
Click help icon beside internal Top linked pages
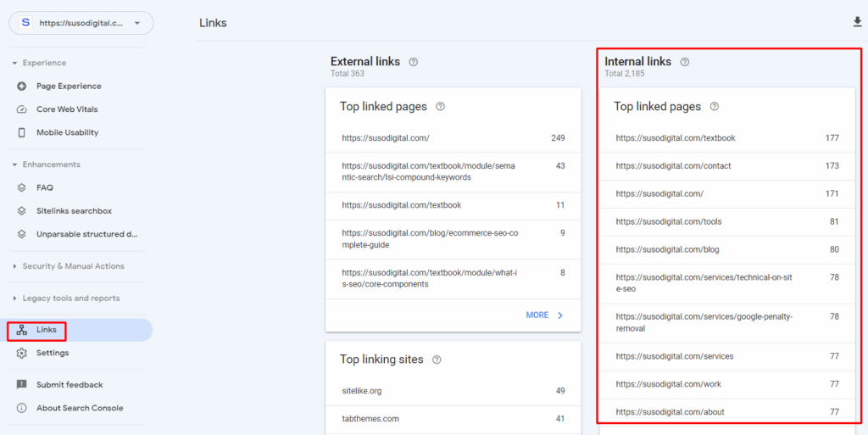click(x=715, y=106)
